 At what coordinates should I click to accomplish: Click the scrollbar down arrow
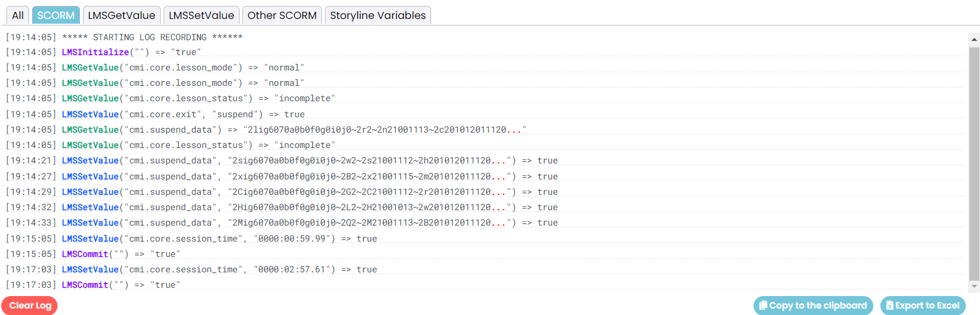[974, 287]
